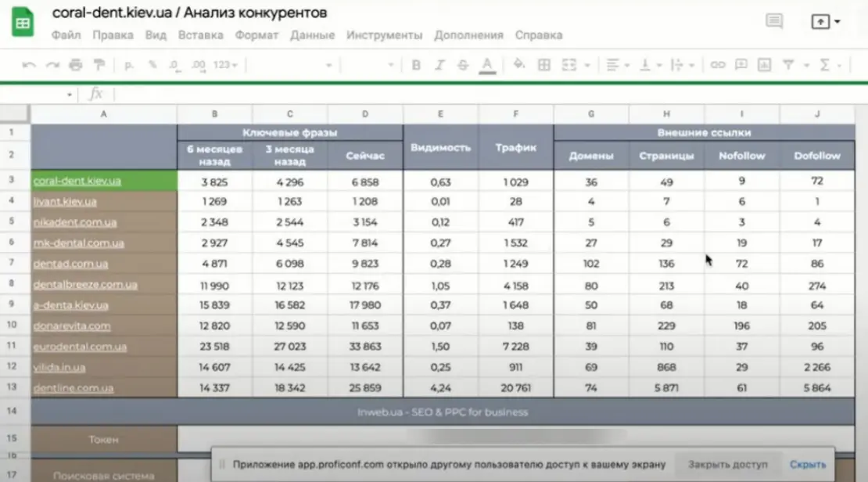
Task: Open the name box dropdown arrow
Action: coord(69,95)
